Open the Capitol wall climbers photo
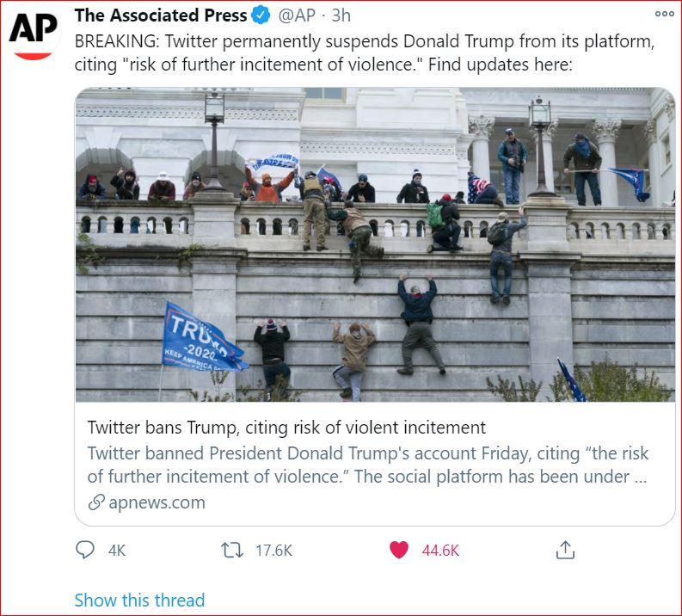The image size is (682, 616). click(375, 244)
